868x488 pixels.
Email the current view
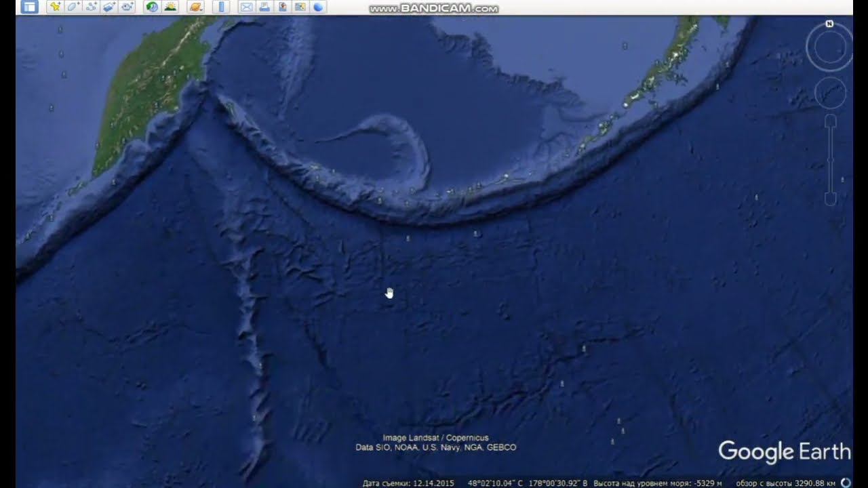tap(246, 7)
